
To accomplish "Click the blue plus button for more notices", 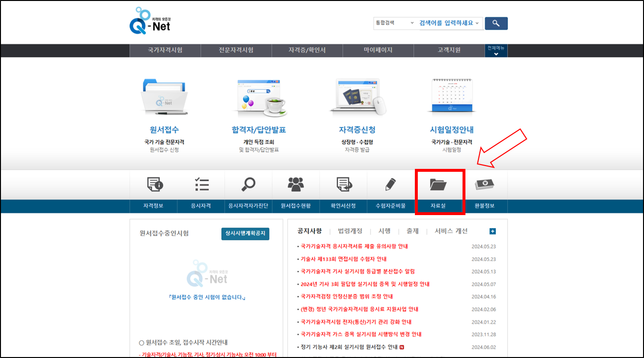I will tap(492, 231).
